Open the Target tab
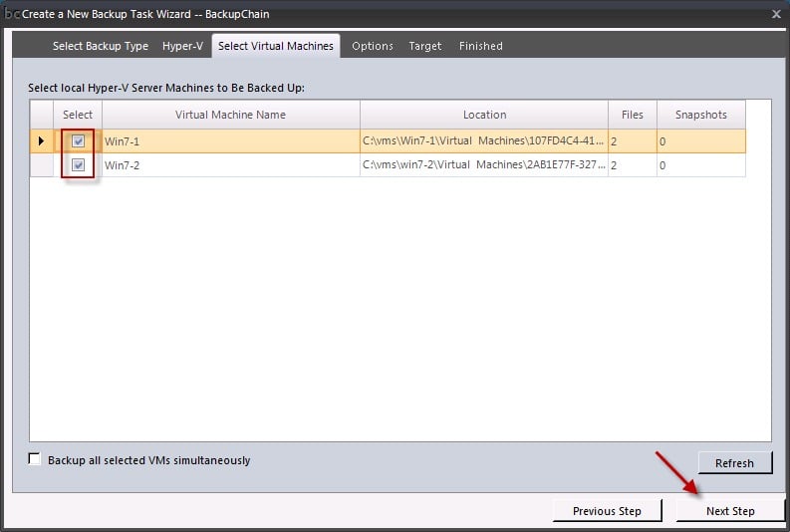Screen dimensions: 790x532 click(x=425, y=46)
